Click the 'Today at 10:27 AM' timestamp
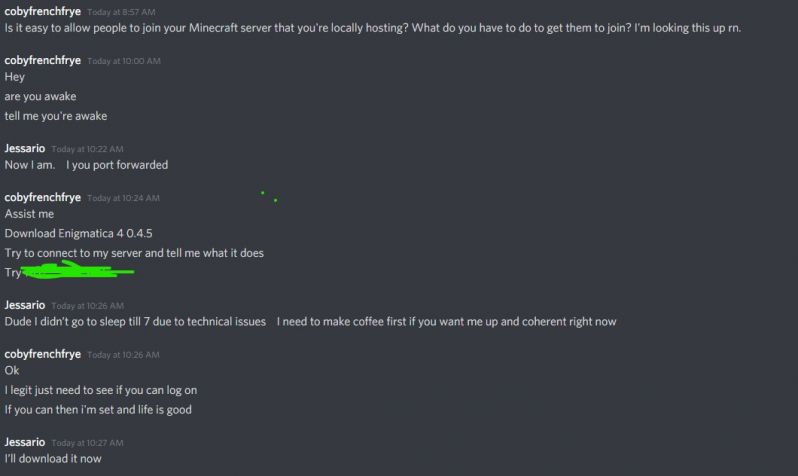The image size is (798, 476). point(88,443)
